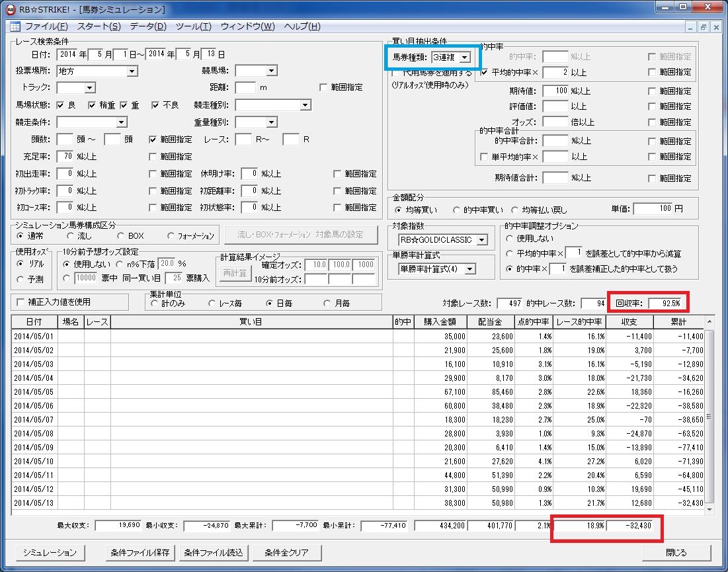Click the 85,460 payout cell
The height and width of the screenshot is (572, 728).
(490, 392)
